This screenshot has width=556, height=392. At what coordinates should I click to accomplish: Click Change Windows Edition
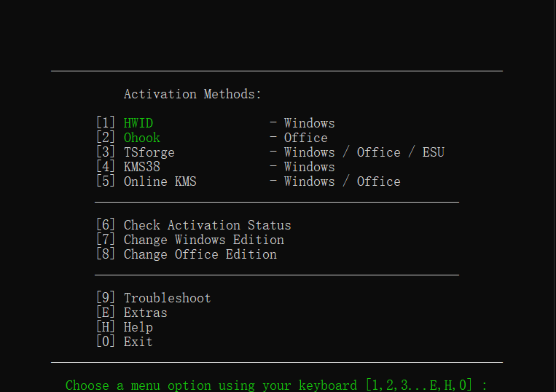pos(203,240)
